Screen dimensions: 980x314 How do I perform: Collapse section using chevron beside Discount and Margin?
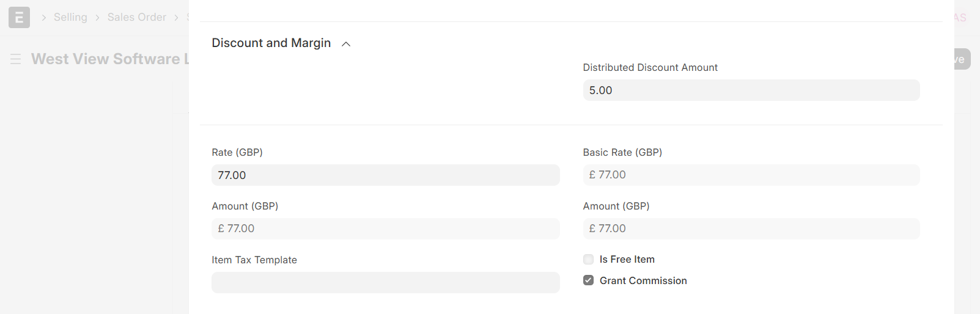point(346,44)
